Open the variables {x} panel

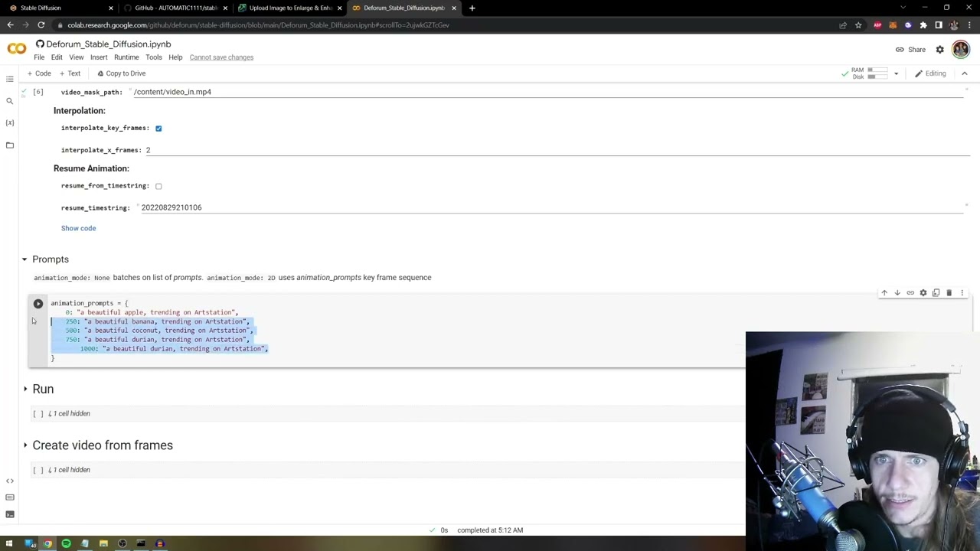pos(10,122)
